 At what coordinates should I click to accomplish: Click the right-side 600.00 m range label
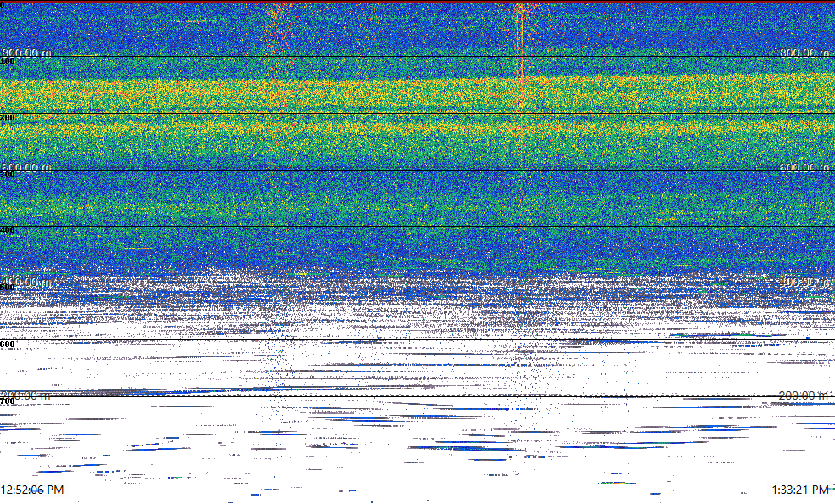pyautogui.click(x=804, y=167)
